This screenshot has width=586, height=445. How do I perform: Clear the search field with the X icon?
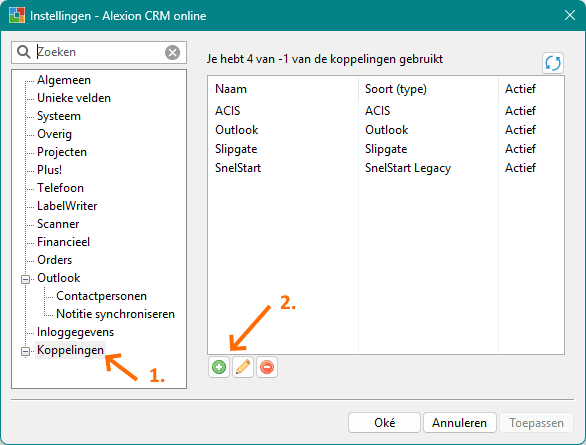click(172, 52)
